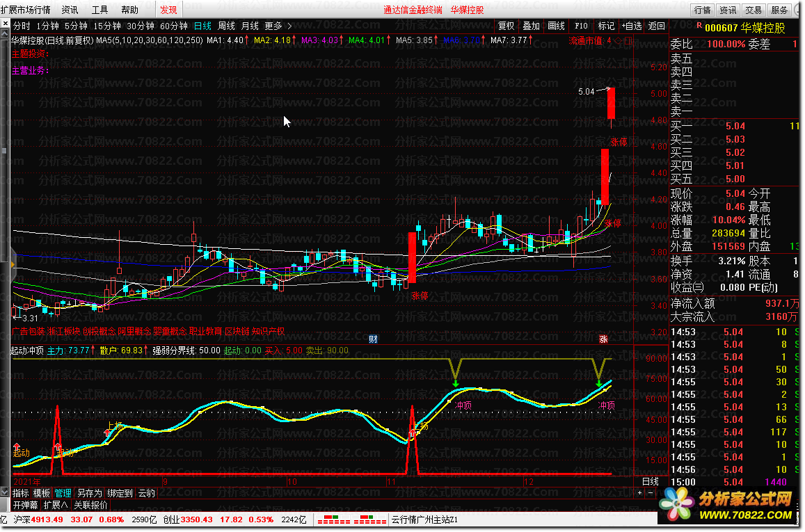Viewport: 805px width, 532px height.
Task: Select the 日线 daily period
Action: coord(202,26)
